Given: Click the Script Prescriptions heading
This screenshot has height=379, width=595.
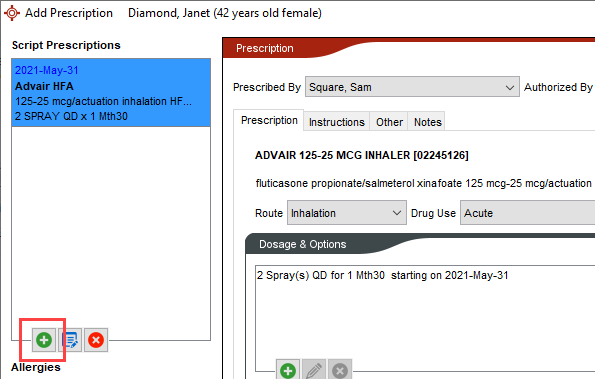Looking at the screenshot, I should (x=66, y=45).
